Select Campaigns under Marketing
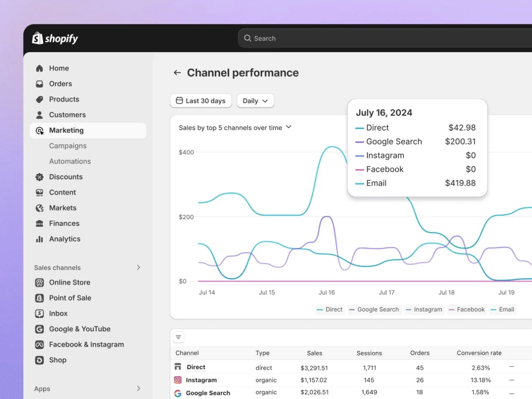This screenshot has width=532, height=399. tap(68, 146)
